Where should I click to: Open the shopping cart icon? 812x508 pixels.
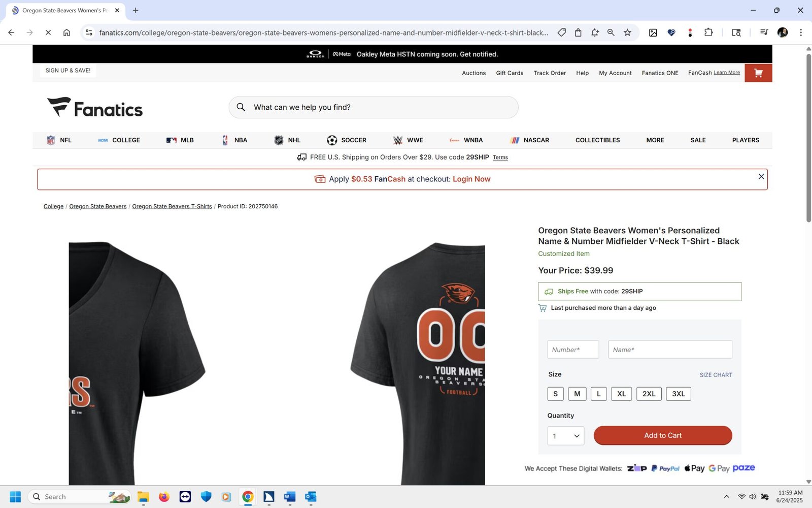pos(758,73)
